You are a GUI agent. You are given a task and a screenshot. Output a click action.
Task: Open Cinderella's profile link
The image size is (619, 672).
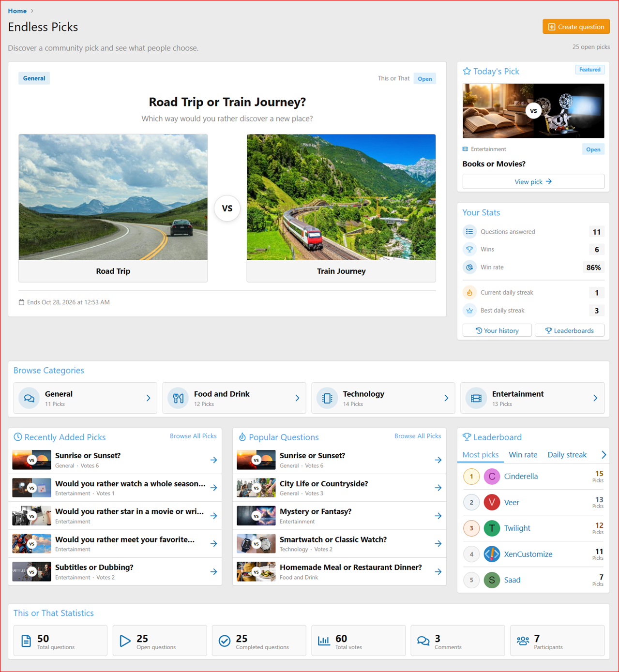pos(521,477)
